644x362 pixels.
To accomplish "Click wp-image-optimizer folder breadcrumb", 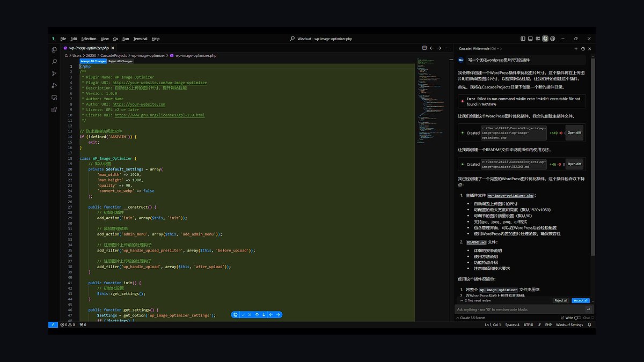I will pyautogui.click(x=148, y=55).
